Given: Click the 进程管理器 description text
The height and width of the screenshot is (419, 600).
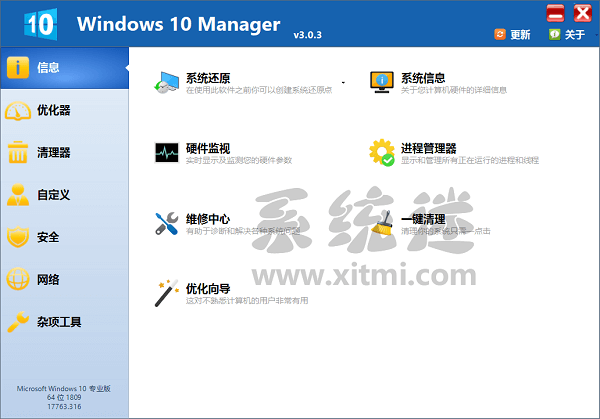Looking at the screenshot, I should (470, 160).
